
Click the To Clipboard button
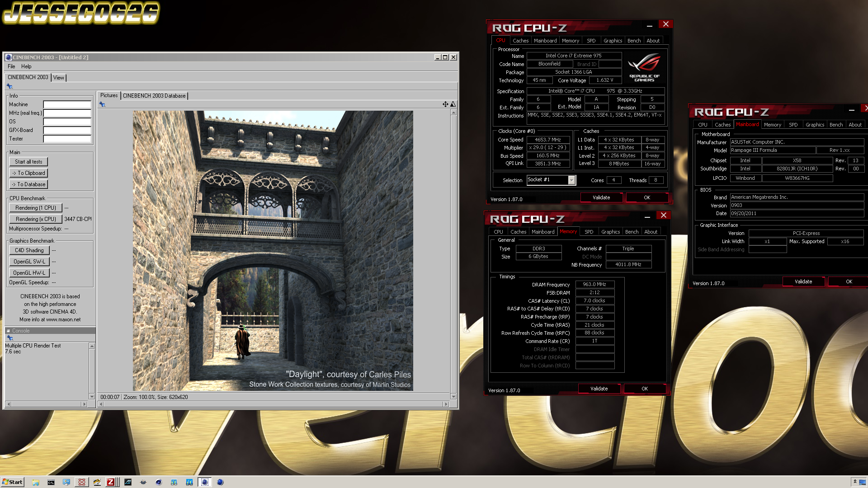click(28, 173)
